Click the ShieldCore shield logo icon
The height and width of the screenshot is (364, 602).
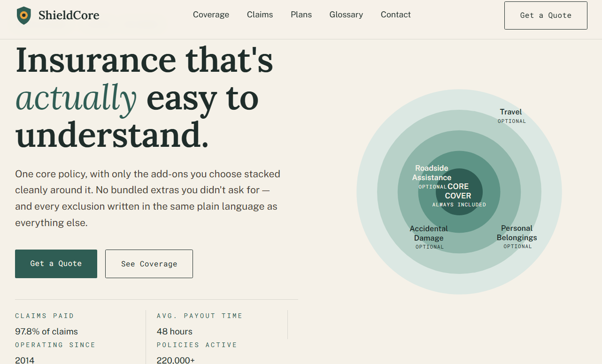24,15
